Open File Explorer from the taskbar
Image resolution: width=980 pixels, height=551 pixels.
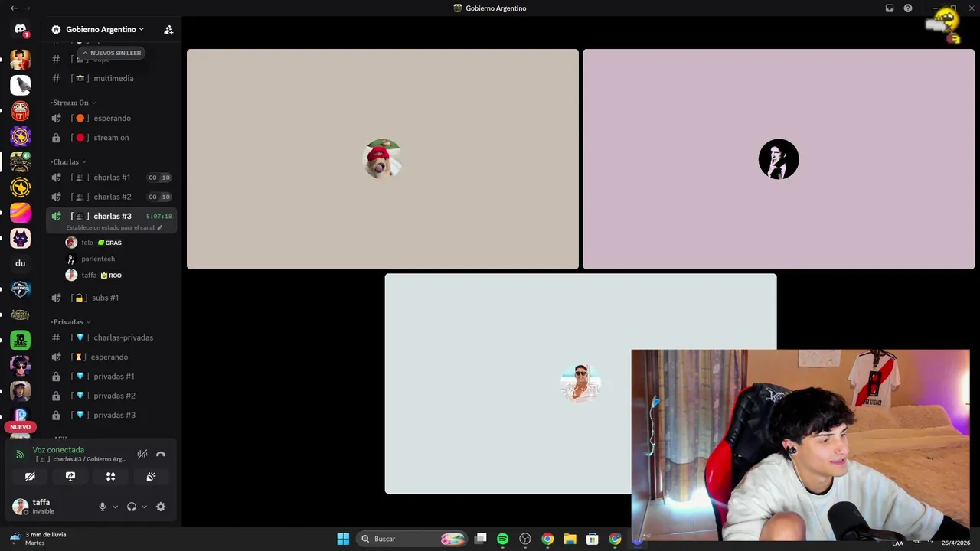[x=570, y=539]
